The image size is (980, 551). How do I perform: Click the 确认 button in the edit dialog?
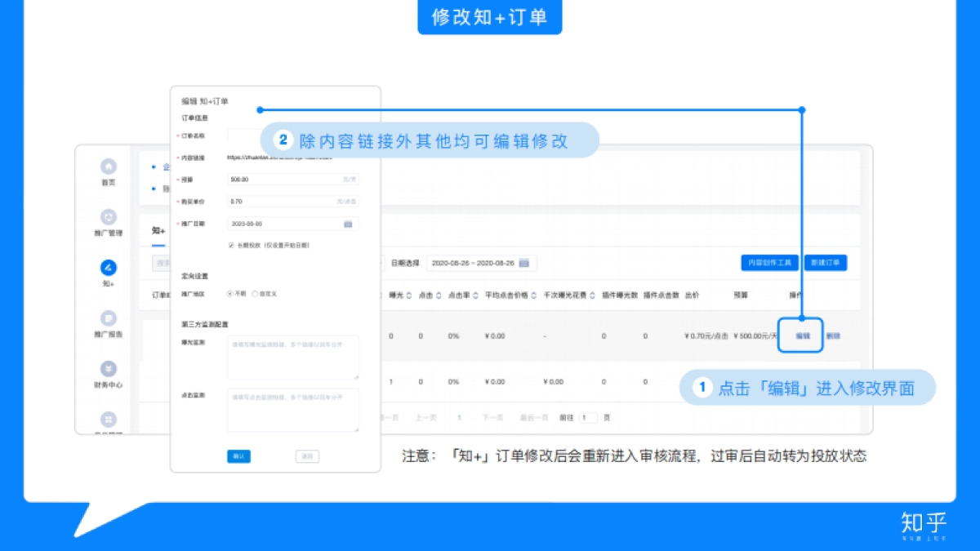(x=238, y=456)
